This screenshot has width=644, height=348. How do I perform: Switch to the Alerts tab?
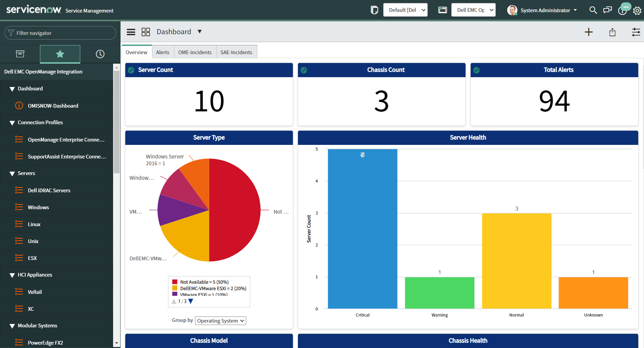pos(163,52)
